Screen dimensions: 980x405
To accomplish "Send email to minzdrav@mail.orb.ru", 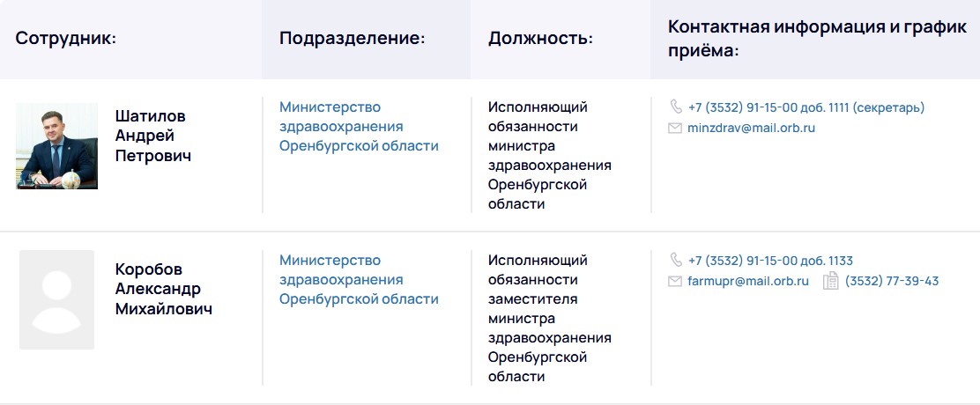I will 752,129.
